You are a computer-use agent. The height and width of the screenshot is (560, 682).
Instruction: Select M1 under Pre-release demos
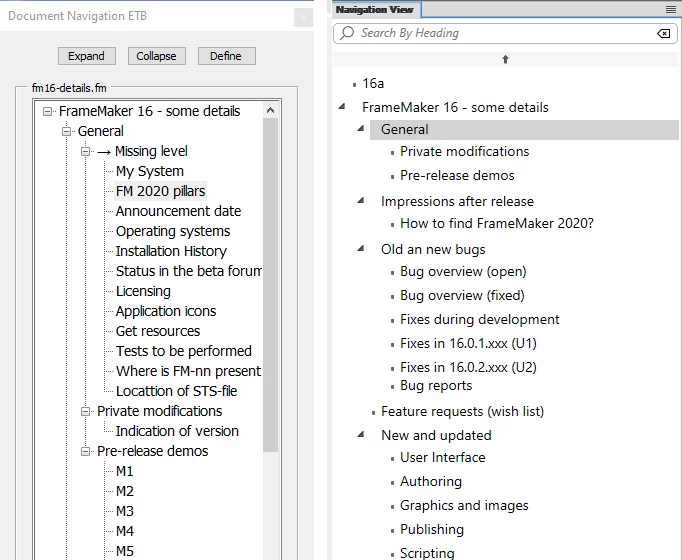[124, 471]
